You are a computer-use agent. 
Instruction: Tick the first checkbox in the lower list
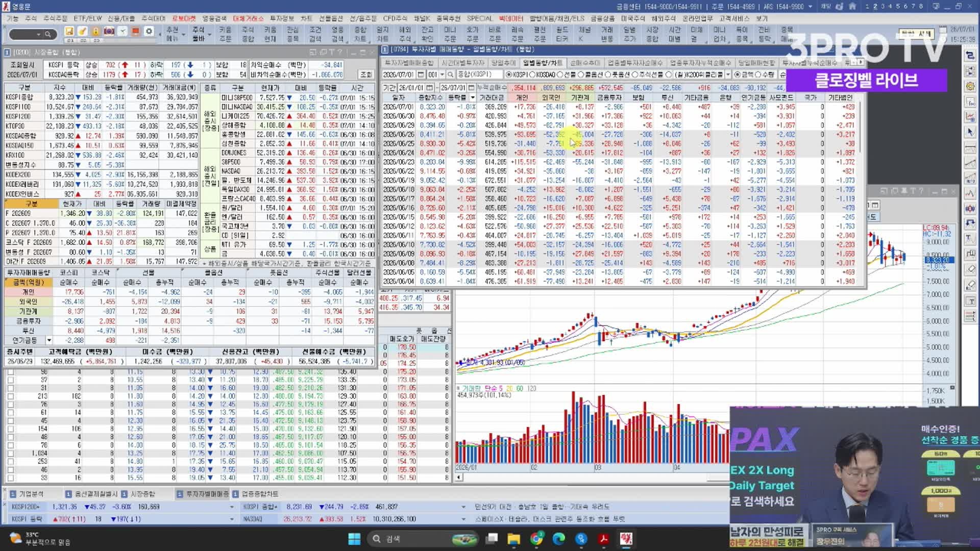(10, 372)
